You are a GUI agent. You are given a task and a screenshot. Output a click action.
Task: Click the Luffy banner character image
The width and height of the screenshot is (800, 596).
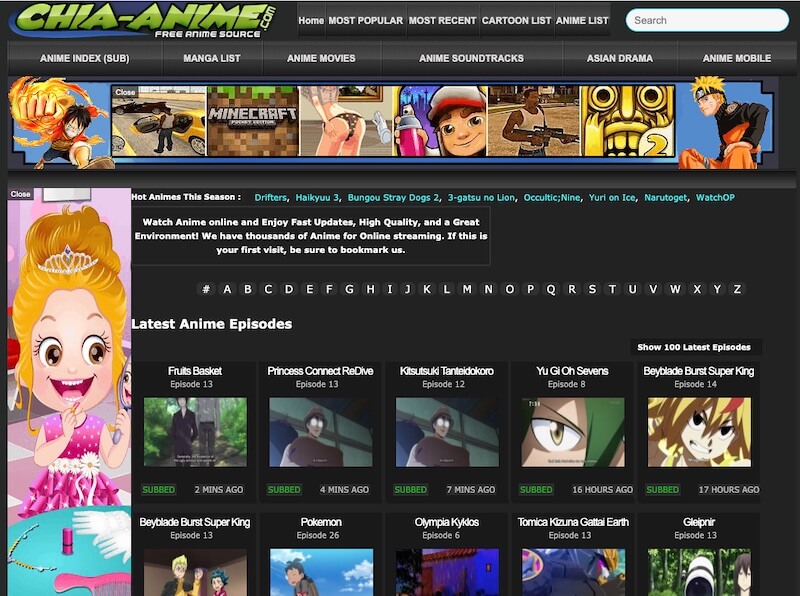pyautogui.click(x=60, y=122)
